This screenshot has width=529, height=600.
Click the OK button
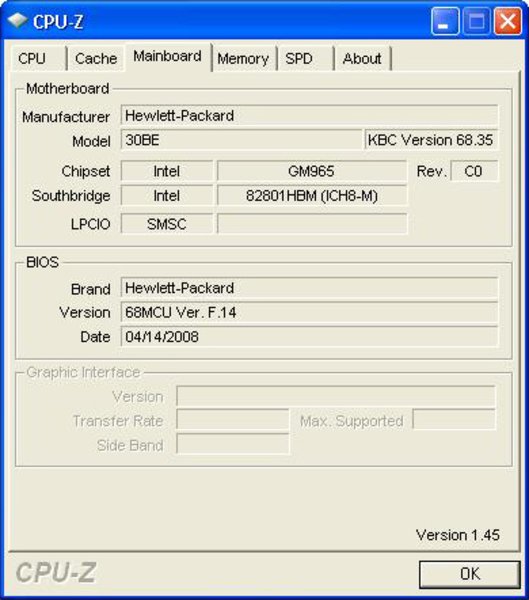(470, 574)
